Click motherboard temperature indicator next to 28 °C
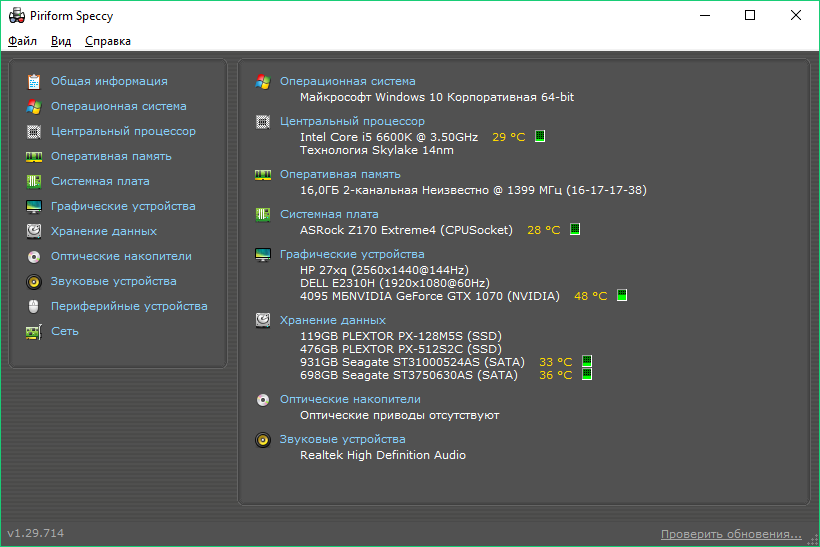Image resolution: width=820 pixels, height=547 pixels. (x=575, y=229)
